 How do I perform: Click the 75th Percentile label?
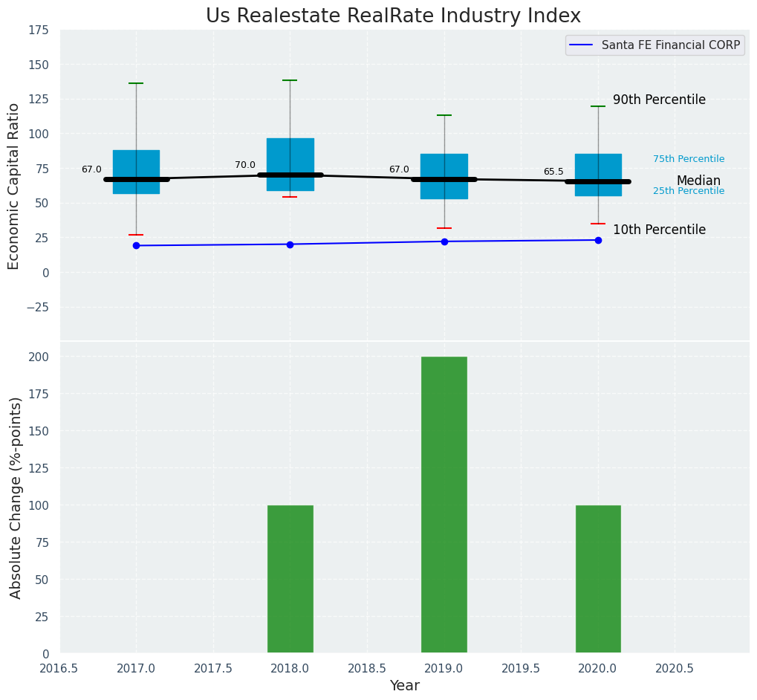689,159
